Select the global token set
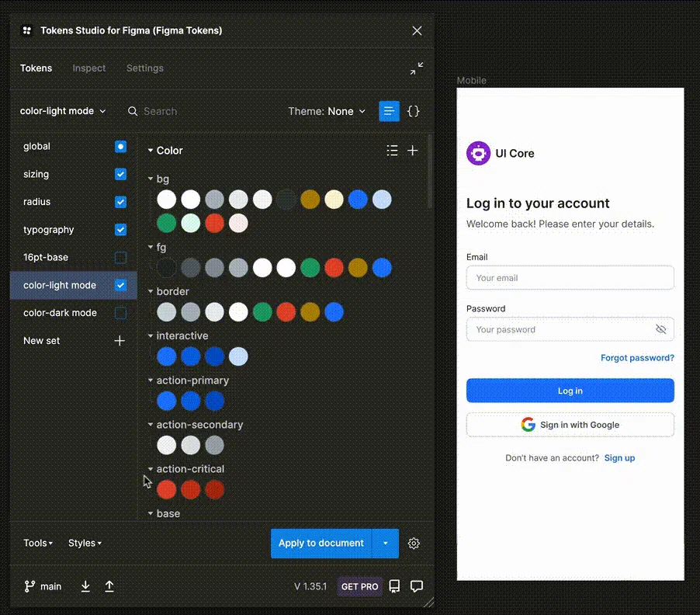700x615 pixels. point(36,147)
